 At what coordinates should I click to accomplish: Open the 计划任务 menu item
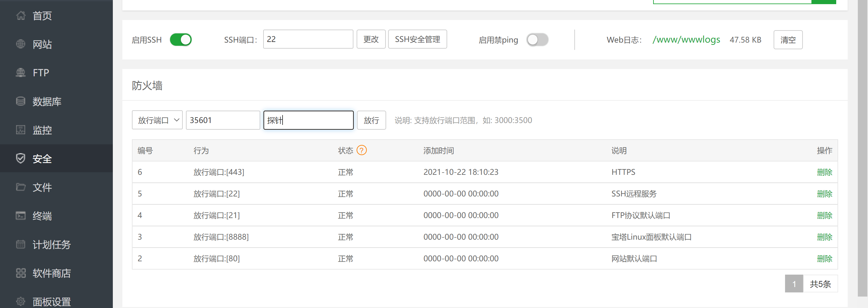pyautogui.click(x=51, y=244)
